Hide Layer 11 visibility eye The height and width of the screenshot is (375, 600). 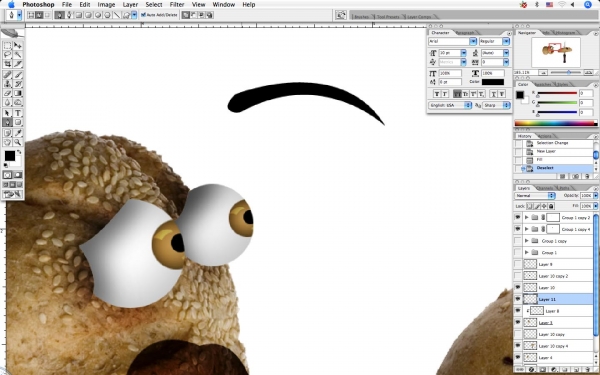(x=518, y=299)
